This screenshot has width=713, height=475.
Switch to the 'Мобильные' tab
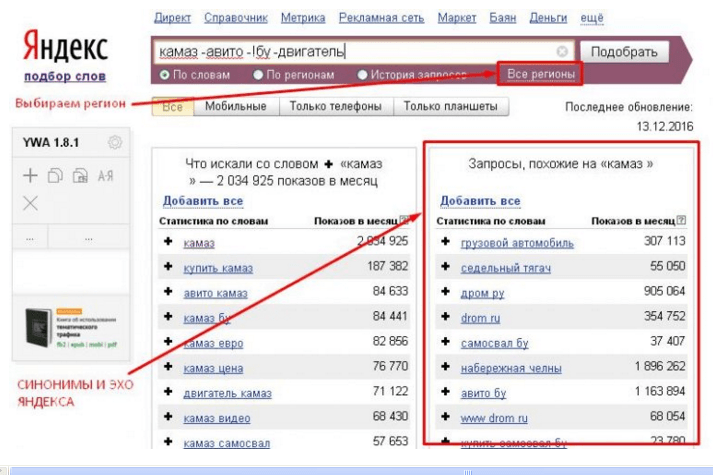[x=236, y=107]
